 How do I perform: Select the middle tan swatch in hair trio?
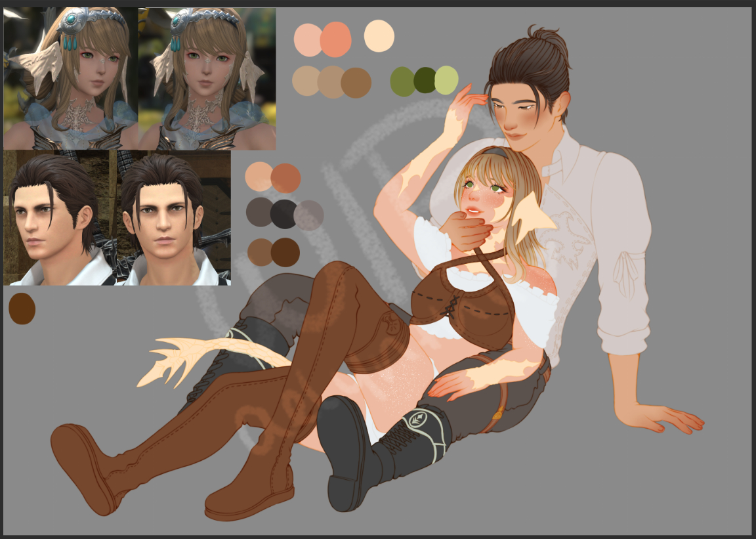(331, 82)
